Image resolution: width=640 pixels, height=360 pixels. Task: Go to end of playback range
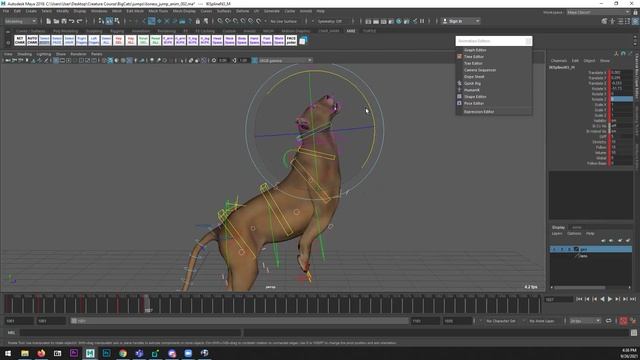(633, 299)
